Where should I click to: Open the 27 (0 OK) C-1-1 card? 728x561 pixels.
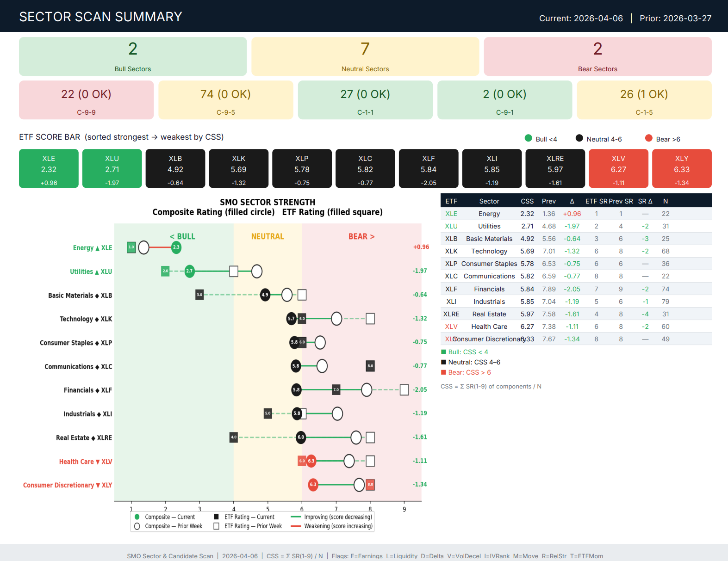click(365, 100)
